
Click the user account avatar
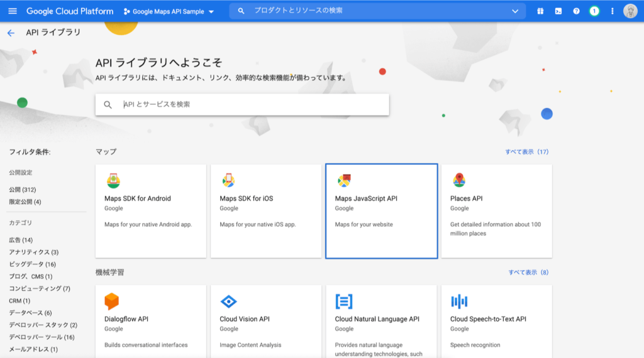[x=630, y=11]
